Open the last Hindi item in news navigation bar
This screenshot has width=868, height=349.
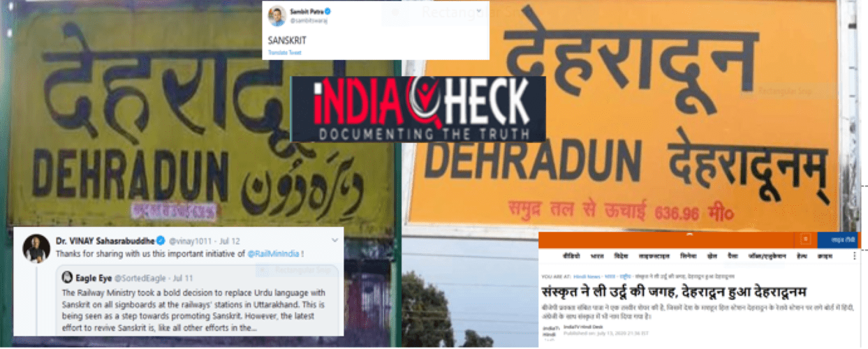[x=825, y=256]
